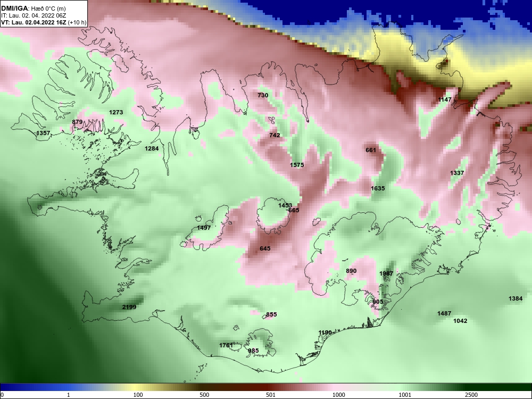
Task: Click the legend label 1000
Action: pyautogui.click(x=338, y=395)
